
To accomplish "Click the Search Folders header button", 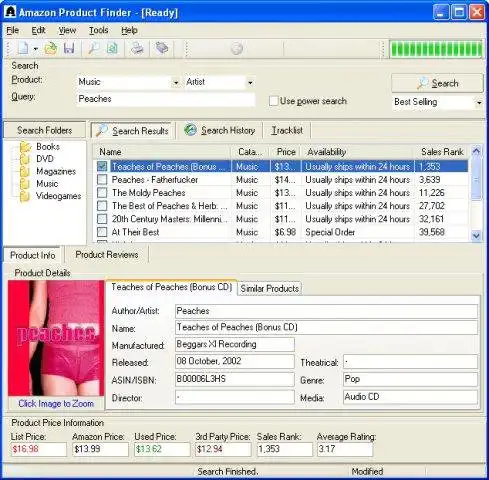I will (45, 130).
